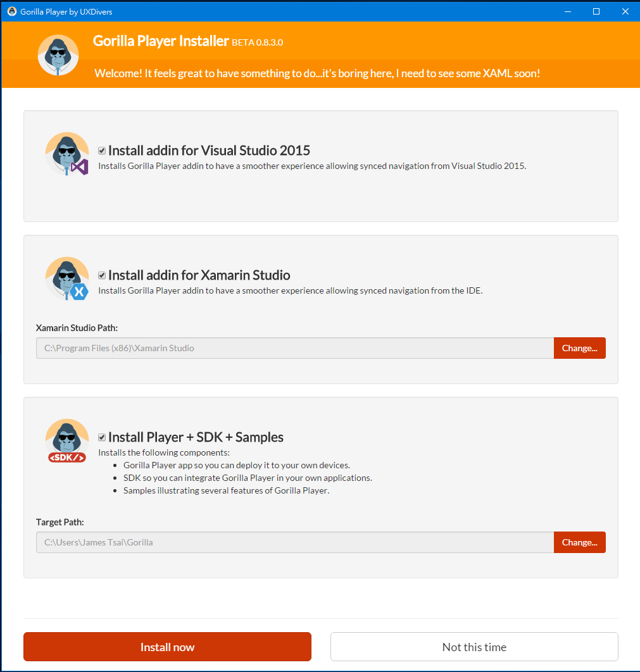Click the Target Path text field

point(295,542)
